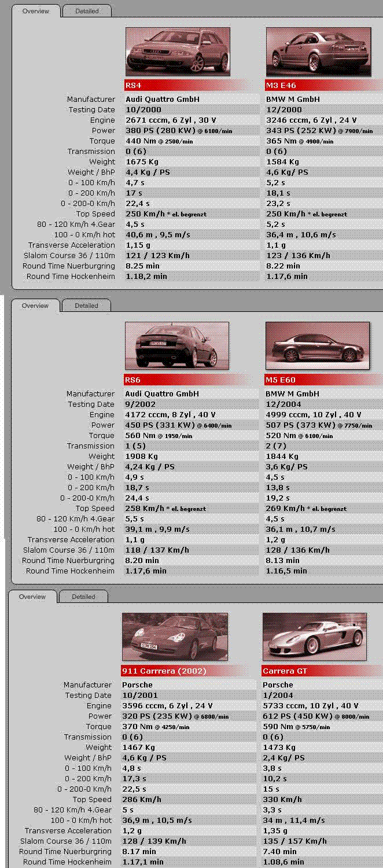The width and height of the screenshot is (383, 868).
Task: Click top speed value 269 Km/h
Action: click(306, 509)
